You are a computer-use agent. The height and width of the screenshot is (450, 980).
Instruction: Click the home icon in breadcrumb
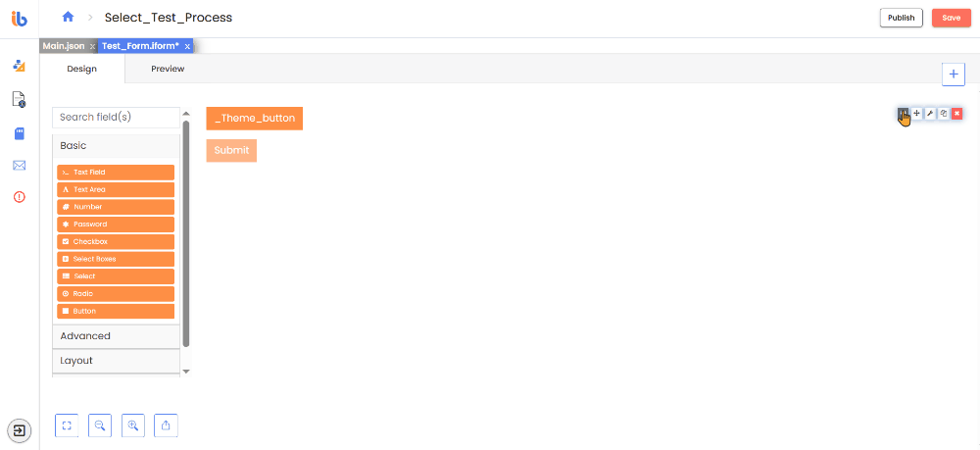point(69,18)
